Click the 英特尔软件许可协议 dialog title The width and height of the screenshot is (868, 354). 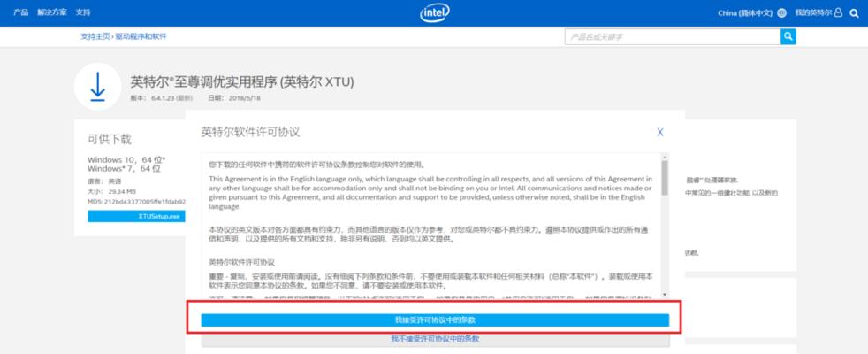click(250, 133)
